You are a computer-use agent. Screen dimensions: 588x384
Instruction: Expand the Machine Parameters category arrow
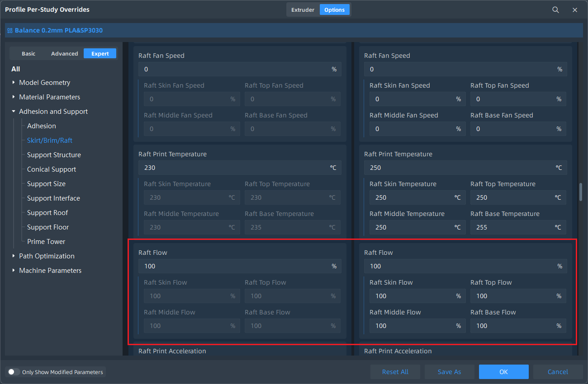[14, 271]
